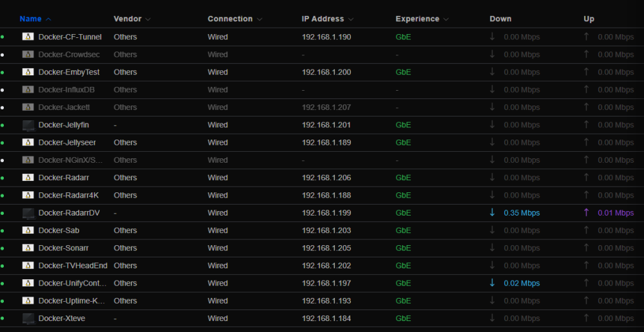This screenshot has height=332, width=644.
Task: Open the IP Address column dropdown
Action: pos(351,19)
